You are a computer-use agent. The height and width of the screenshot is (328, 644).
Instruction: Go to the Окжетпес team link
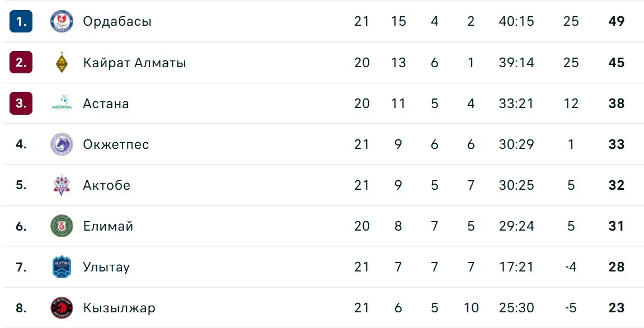pos(116,144)
